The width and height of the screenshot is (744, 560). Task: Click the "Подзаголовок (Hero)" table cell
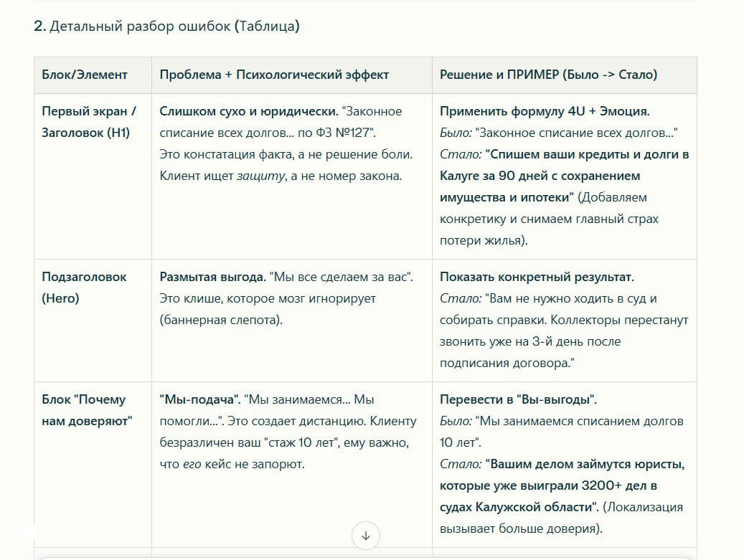tap(82, 287)
